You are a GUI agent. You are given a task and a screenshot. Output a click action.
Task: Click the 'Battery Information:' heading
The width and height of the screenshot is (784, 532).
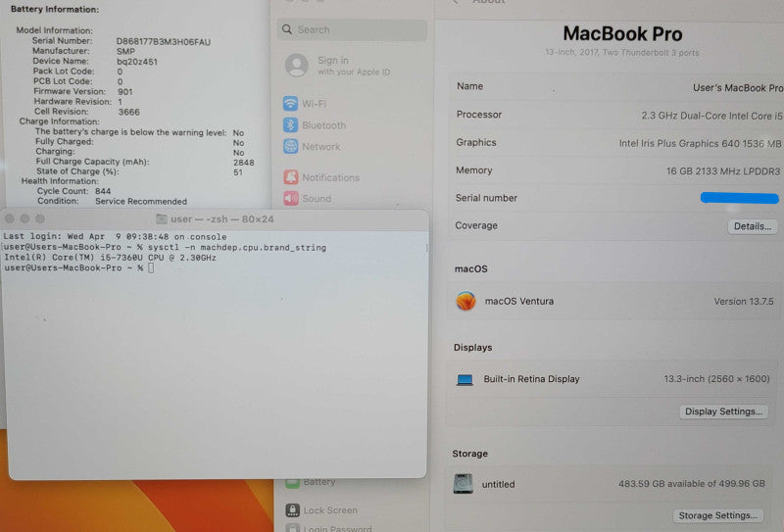pos(55,9)
